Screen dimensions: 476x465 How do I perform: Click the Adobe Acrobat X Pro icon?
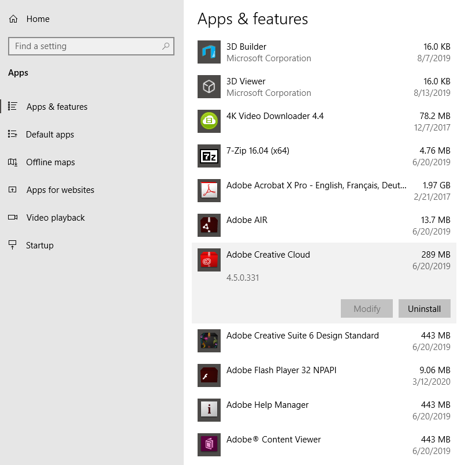(209, 191)
